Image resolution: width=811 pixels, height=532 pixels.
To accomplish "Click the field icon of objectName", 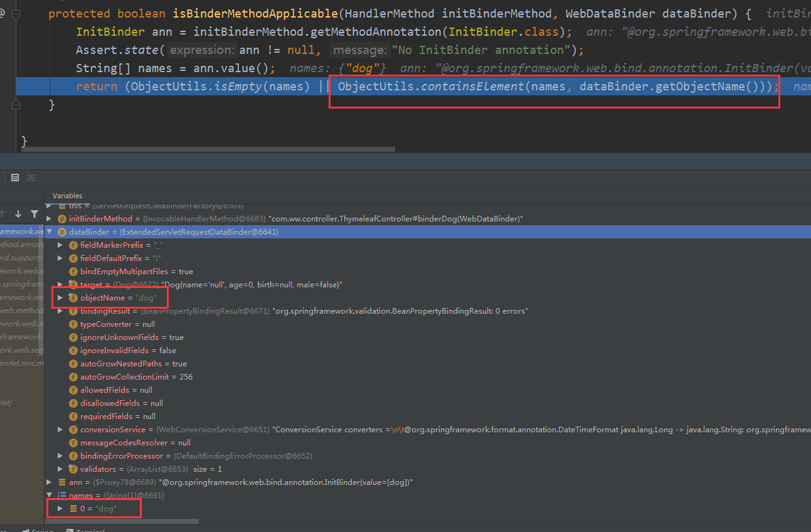I will (73, 298).
